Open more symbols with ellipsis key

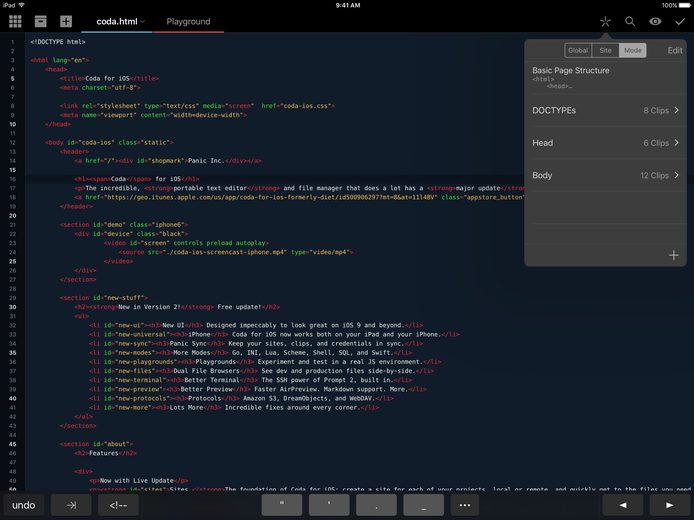[465, 505]
